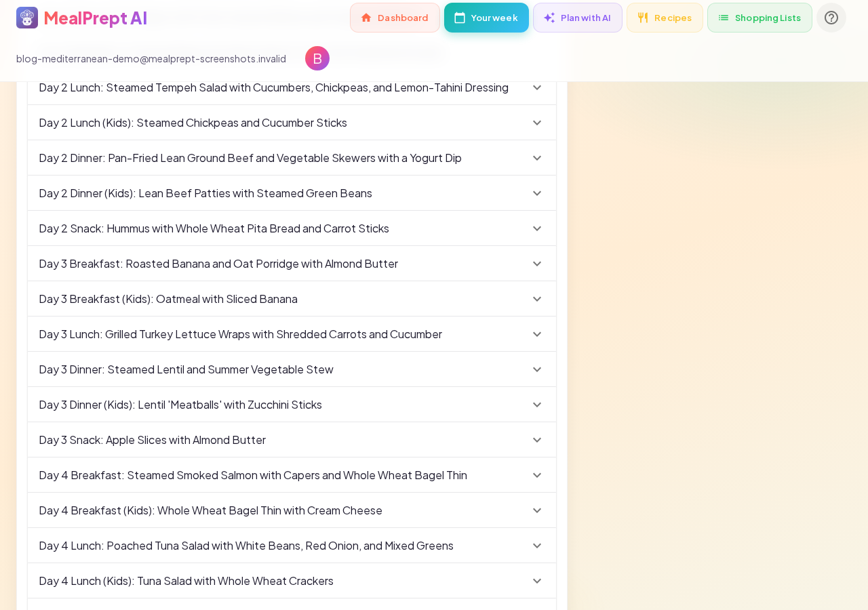Screen dimensions: 868x610
Task: Expand chevron for Day 3 Breakfast Roasted Banana Porridge
Action: pyautogui.click(x=537, y=264)
